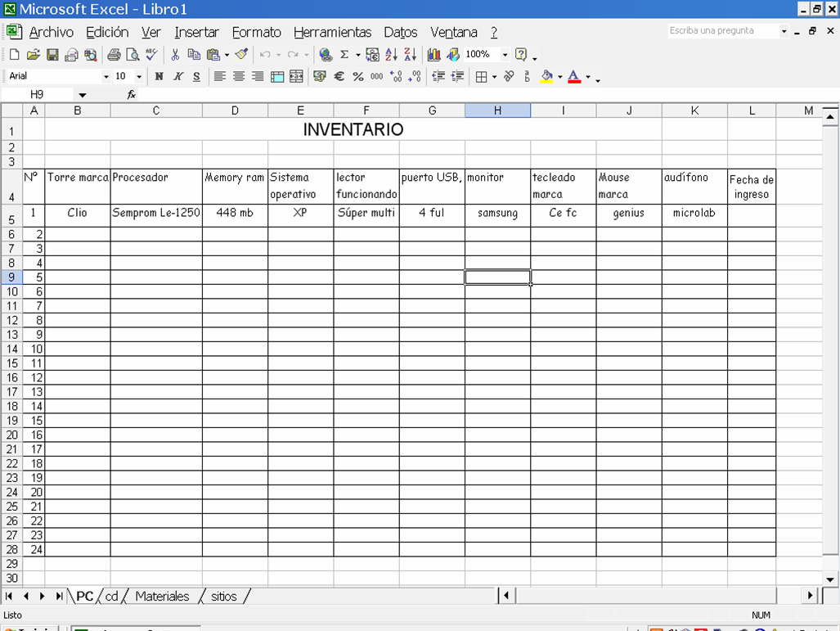Expand the font name dropdown (Arial)
Viewport: 840px width, 631px height.
[x=106, y=77]
